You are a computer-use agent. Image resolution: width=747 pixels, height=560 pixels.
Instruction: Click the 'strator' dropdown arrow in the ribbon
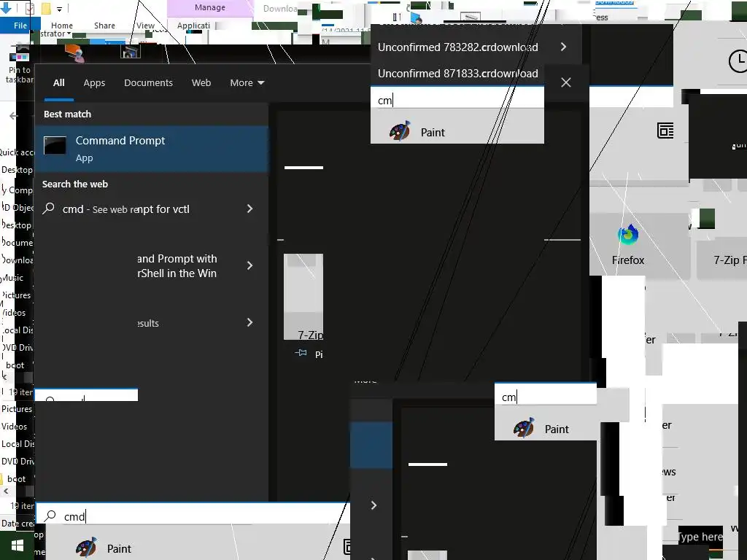[69, 34]
